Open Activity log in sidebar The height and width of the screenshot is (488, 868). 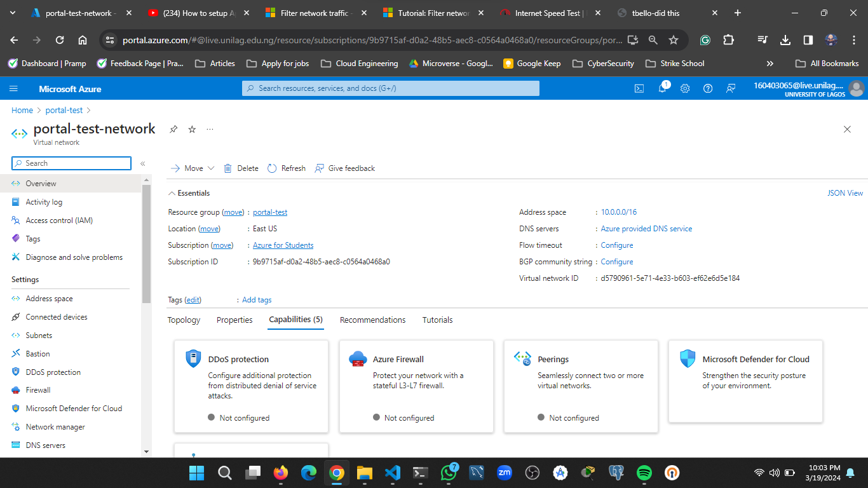click(44, 202)
